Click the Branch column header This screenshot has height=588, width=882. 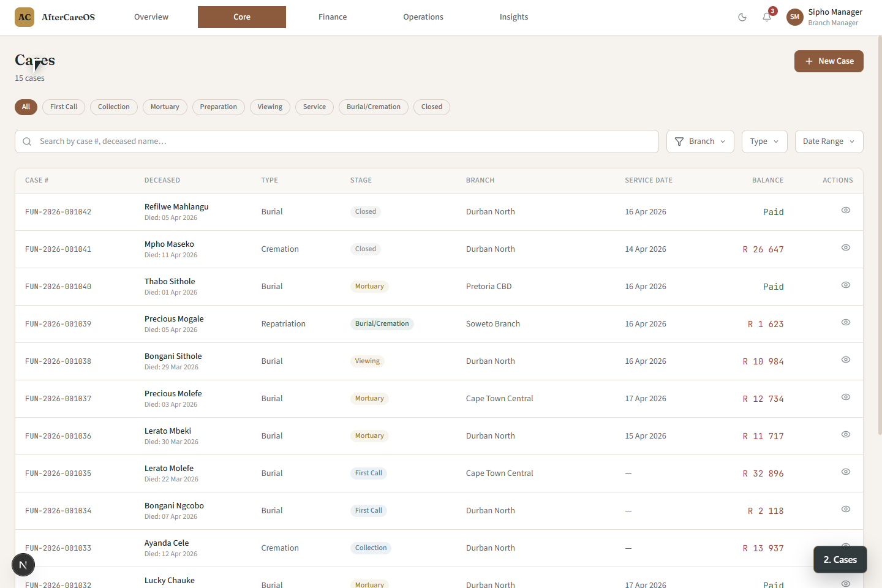480,180
